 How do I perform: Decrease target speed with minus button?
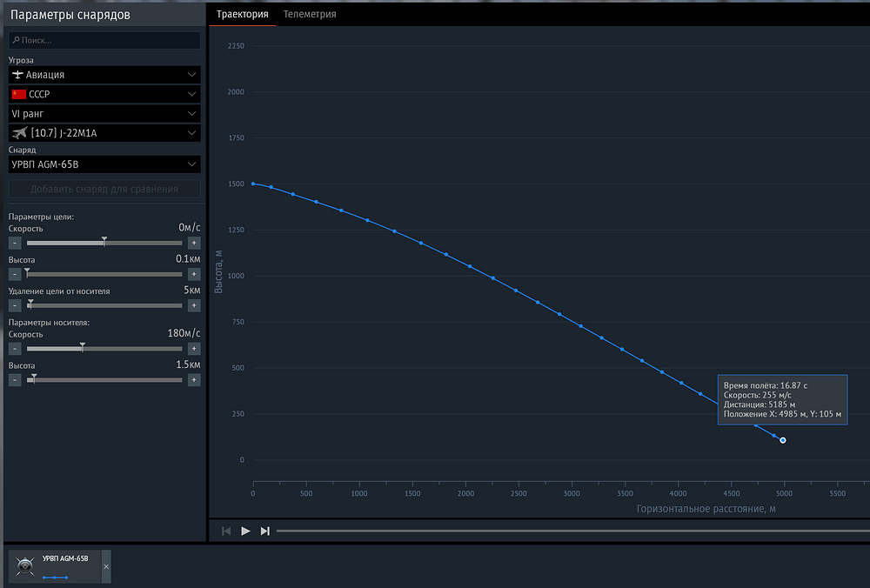(15, 243)
